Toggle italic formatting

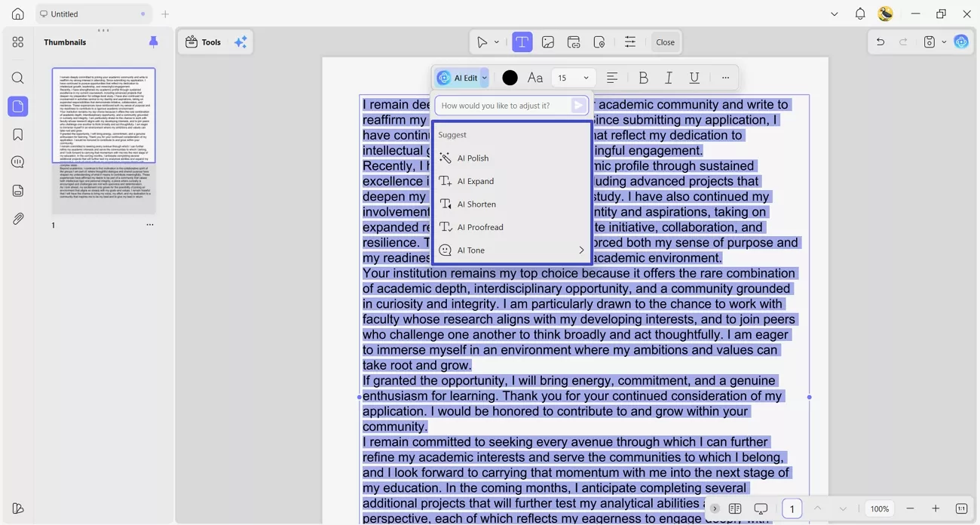point(669,78)
